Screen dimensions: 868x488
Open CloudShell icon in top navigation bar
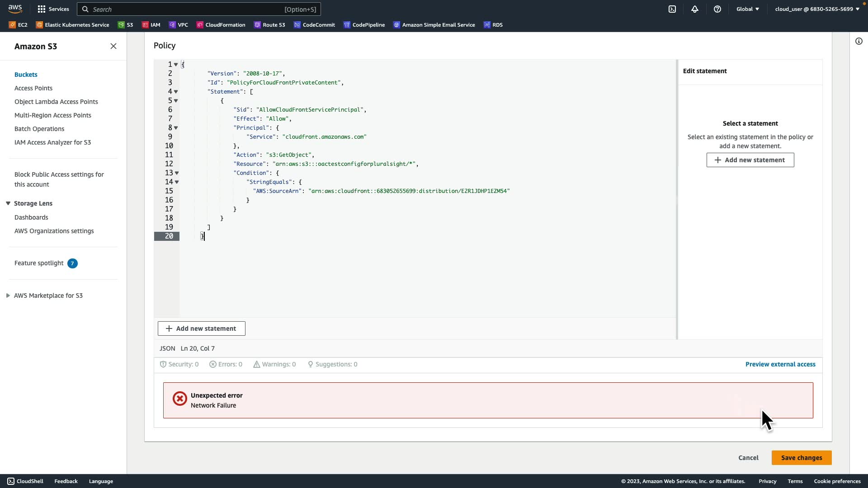tap(672, 9)
